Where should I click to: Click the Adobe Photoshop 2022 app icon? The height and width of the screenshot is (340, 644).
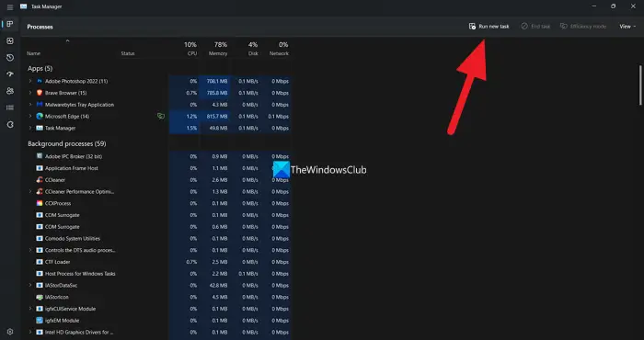[40, 81]
